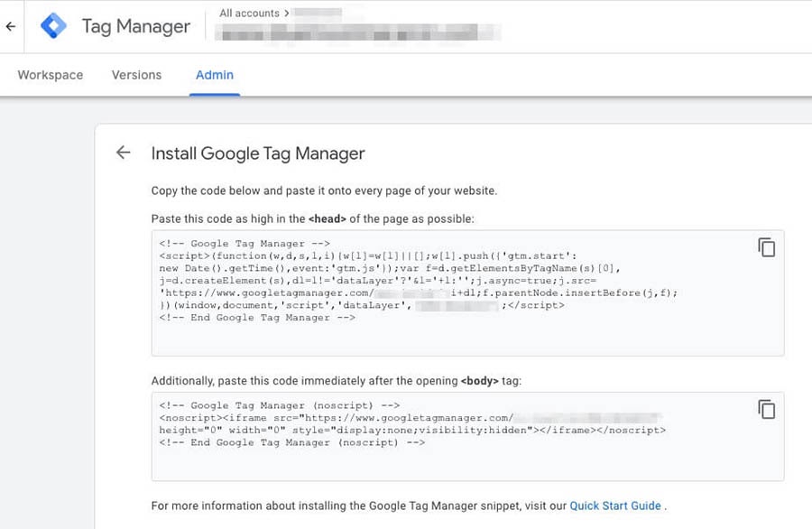
Task: Click the Tag Manager title text
Action: click(136, 26)
